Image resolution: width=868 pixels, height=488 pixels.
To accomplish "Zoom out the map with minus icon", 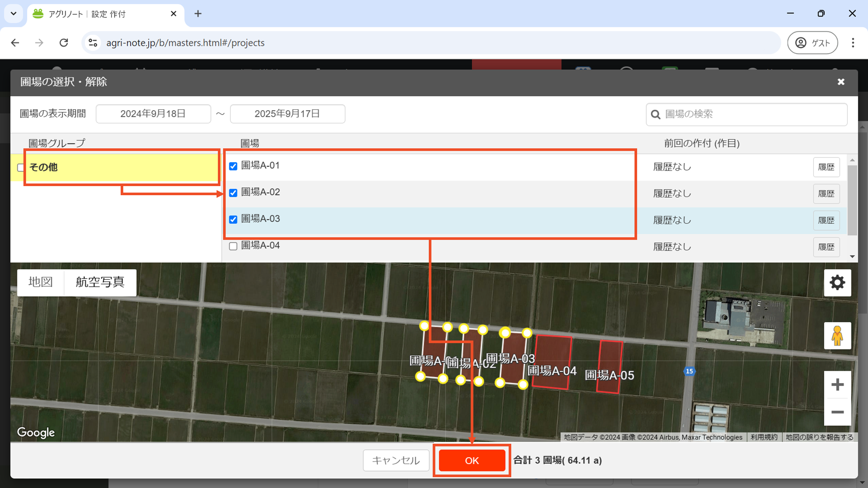I will pos(837,412).
